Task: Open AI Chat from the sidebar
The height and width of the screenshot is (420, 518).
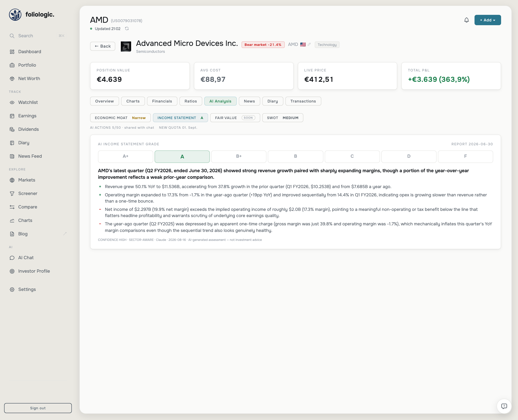Action: tap(38, 258)
